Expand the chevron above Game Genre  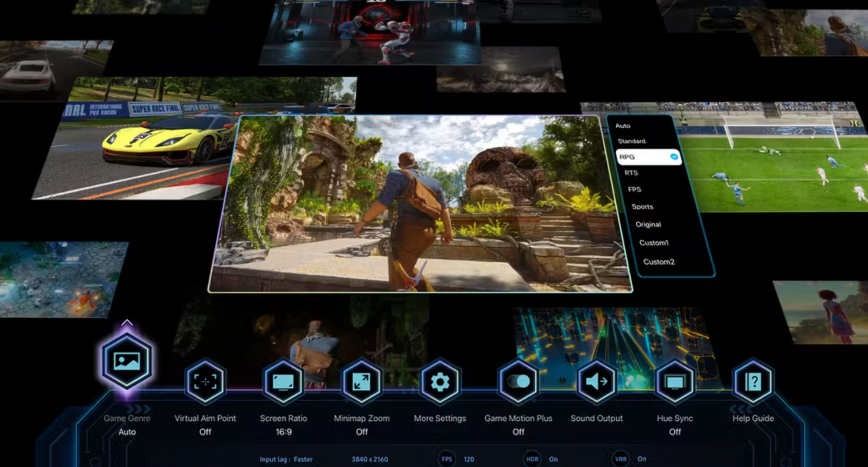click(x=127, y=323)
